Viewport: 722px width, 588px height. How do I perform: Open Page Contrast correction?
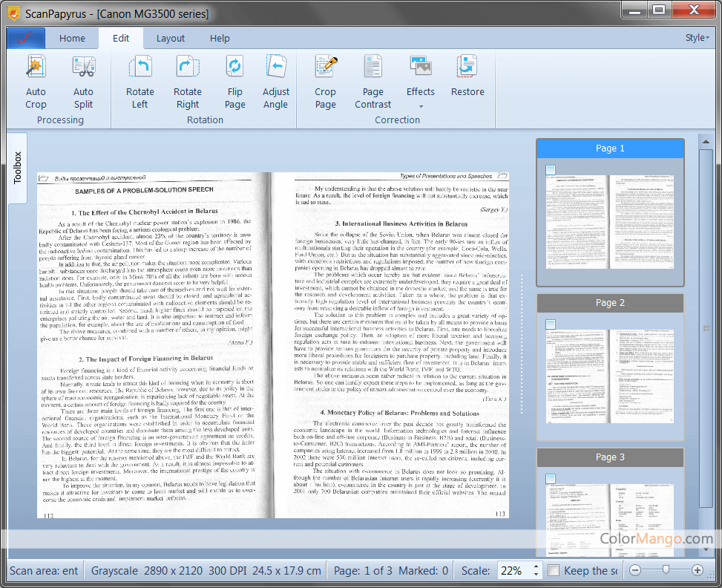point(373,68)
